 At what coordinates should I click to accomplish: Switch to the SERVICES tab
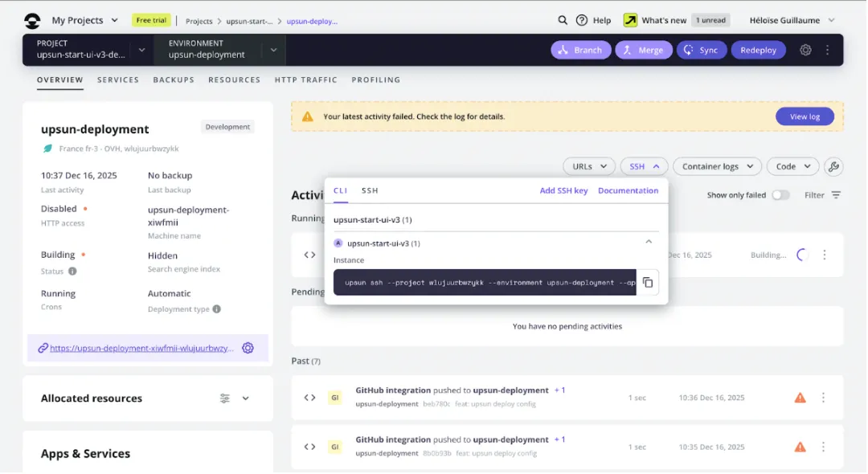(117, 80)
